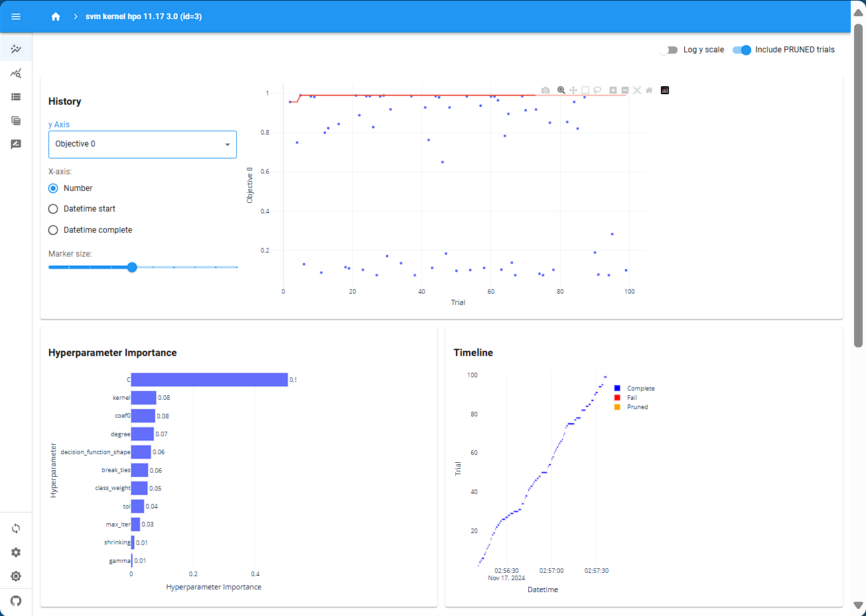Open the Analytics page in the sidebar
Image resolution: width=866 pixels, height=616 pixels.
(16, 73)
